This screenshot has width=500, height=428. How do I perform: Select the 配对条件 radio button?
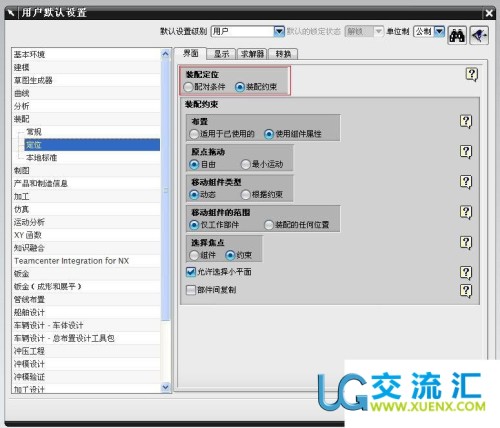[188, 87]
